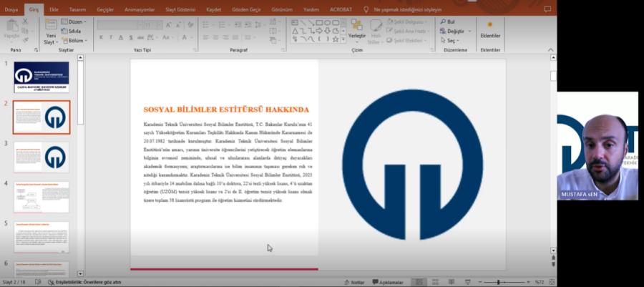
Task: Click the clear formatting icon
Action: pos(190,25)
